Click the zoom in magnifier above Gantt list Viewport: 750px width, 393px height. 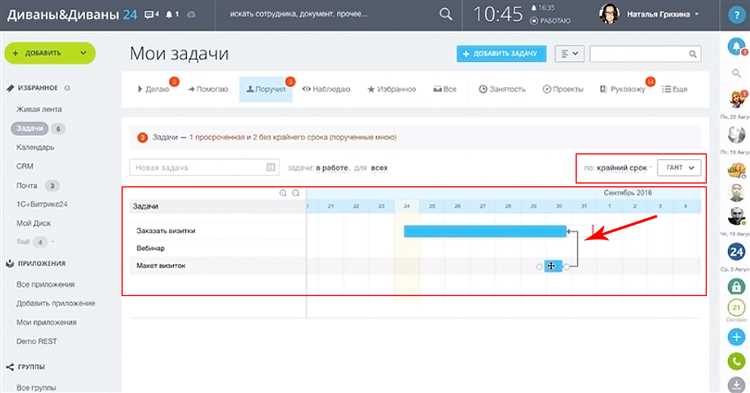point(283,193)
